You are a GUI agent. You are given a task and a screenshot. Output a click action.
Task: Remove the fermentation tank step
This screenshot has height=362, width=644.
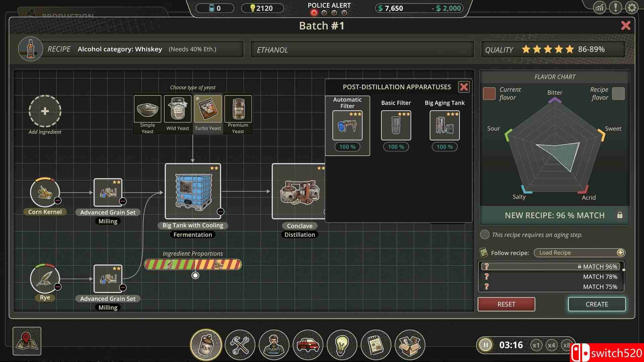[x=220, y=212]
